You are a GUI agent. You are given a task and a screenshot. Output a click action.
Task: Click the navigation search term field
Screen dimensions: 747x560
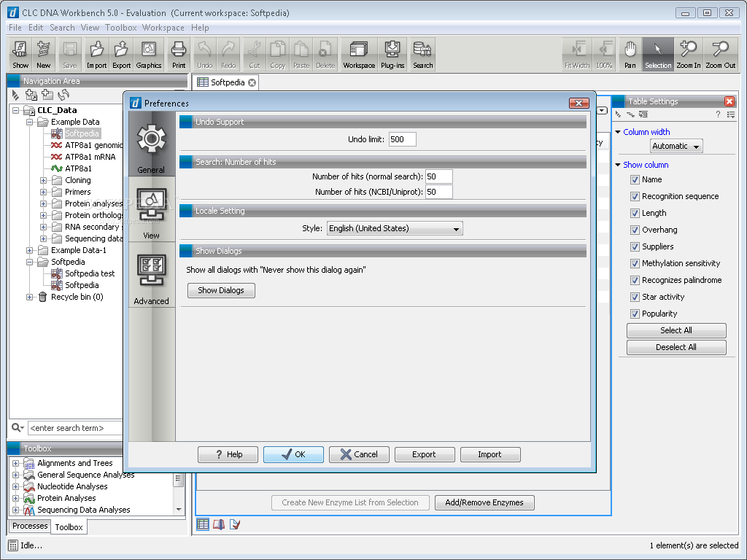[75, 427]
